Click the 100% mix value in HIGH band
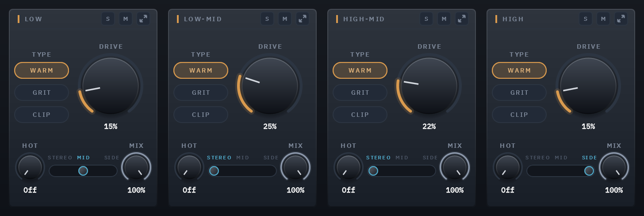The width and height of the screenshot is (644, 216). [614, 190]
